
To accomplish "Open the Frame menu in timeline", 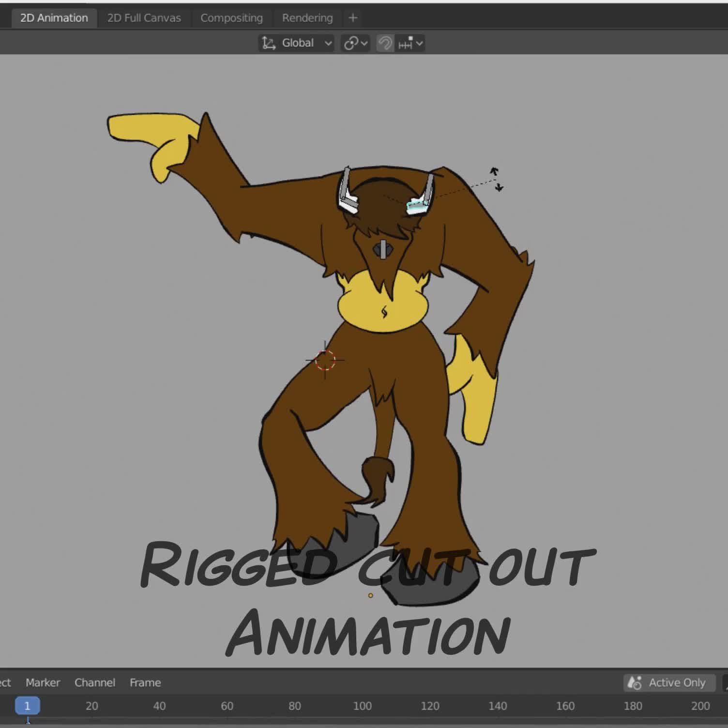I will point(145,682).
